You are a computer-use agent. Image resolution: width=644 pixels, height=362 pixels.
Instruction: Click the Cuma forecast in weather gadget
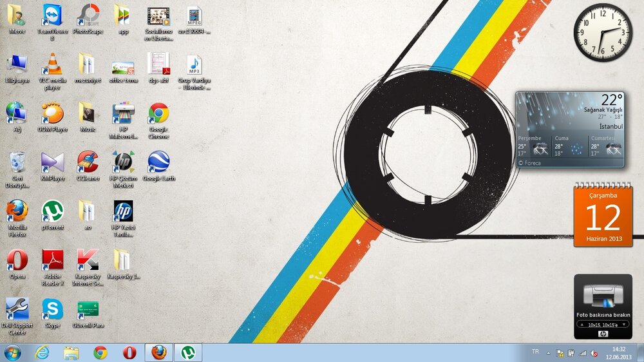pyautogui.click(x=570, y=146)
